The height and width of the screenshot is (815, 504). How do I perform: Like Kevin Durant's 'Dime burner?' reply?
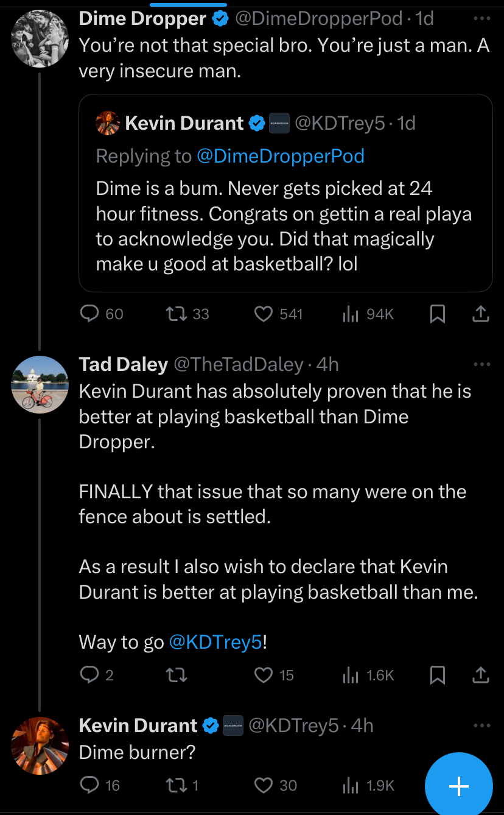[264, 786]
